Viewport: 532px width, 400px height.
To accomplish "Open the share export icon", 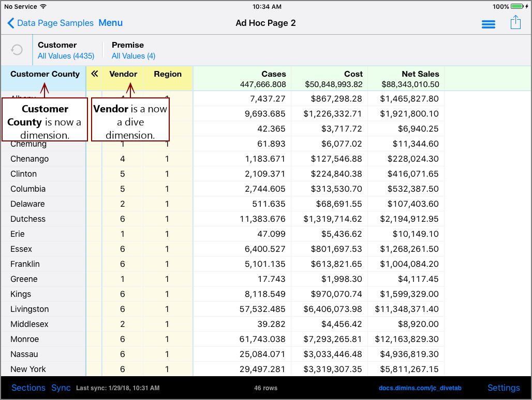I will 515,23.
